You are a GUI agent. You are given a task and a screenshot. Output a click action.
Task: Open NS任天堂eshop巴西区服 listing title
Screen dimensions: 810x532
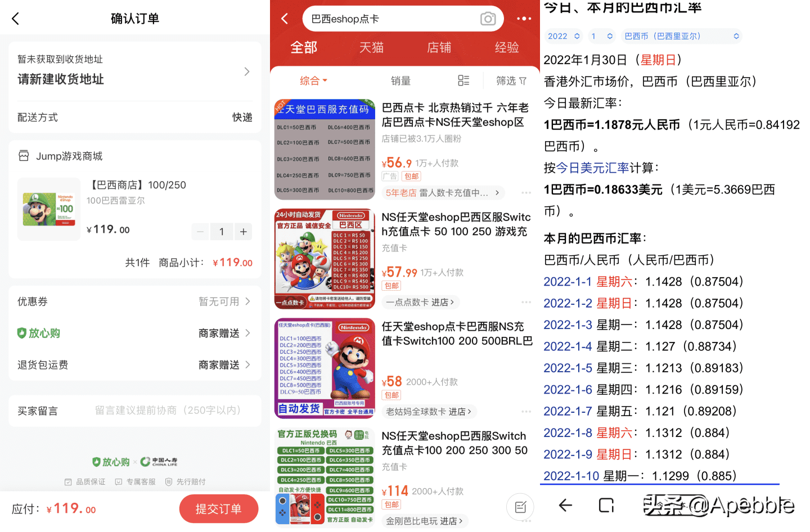click(x=456, y=224)
